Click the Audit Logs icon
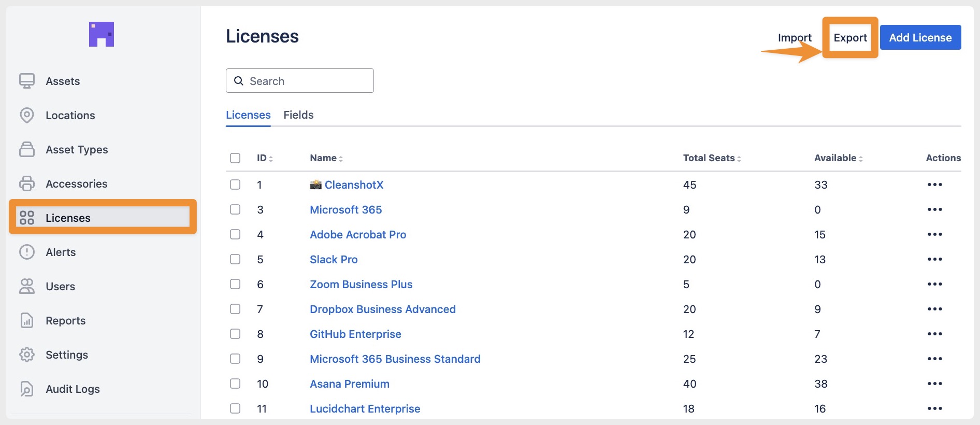 click(x=27, y=389)
